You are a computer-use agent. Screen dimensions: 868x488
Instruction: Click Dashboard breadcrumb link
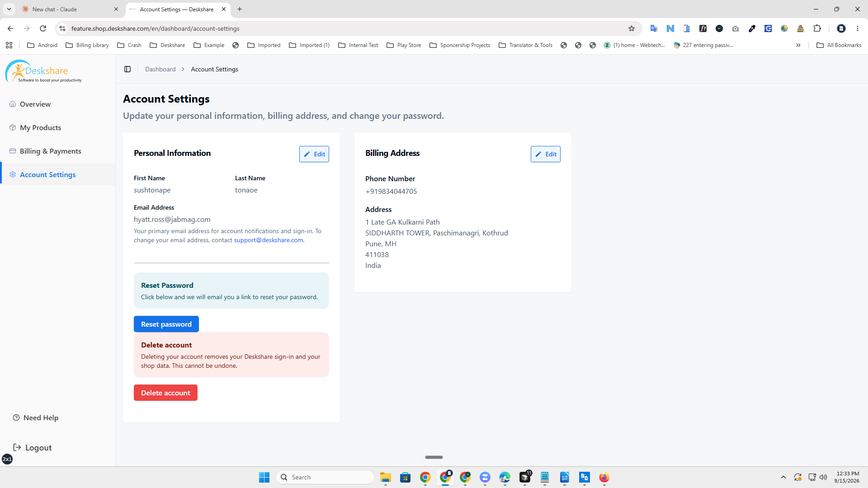tap(160, 69)
